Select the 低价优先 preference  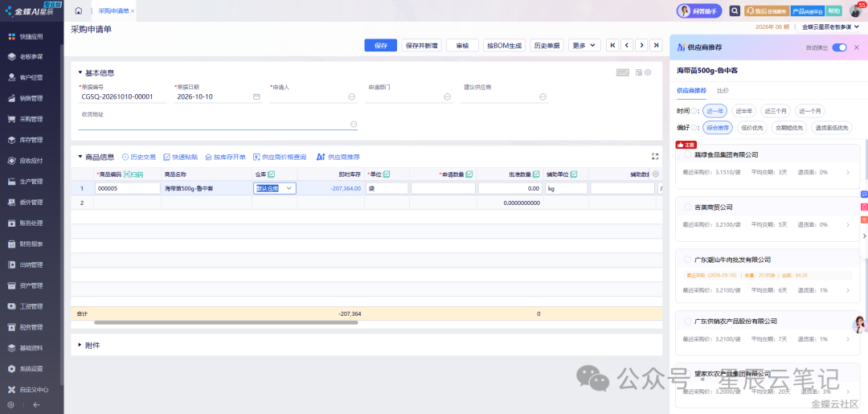tap(752, 128)
